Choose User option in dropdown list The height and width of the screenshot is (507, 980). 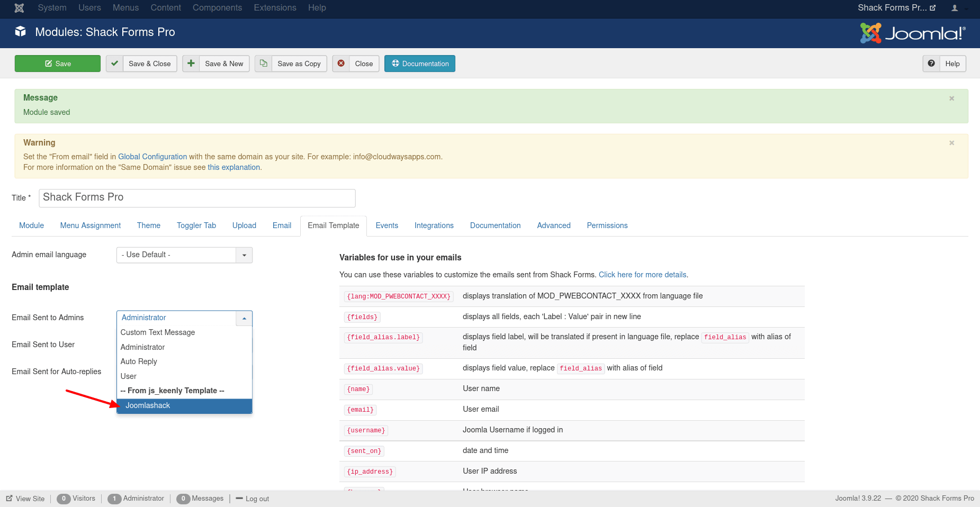click(184, 376)
